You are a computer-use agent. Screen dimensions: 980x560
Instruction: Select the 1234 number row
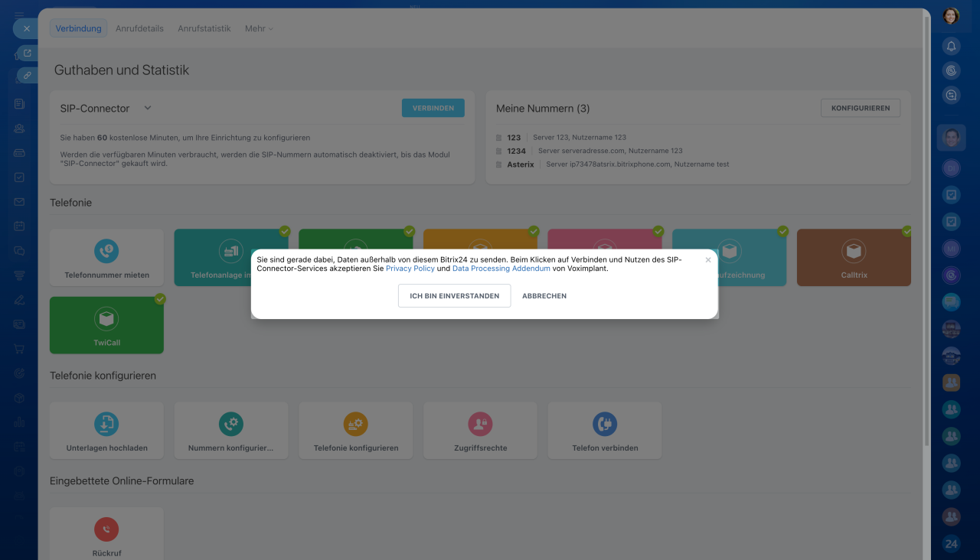coord(590,151)
